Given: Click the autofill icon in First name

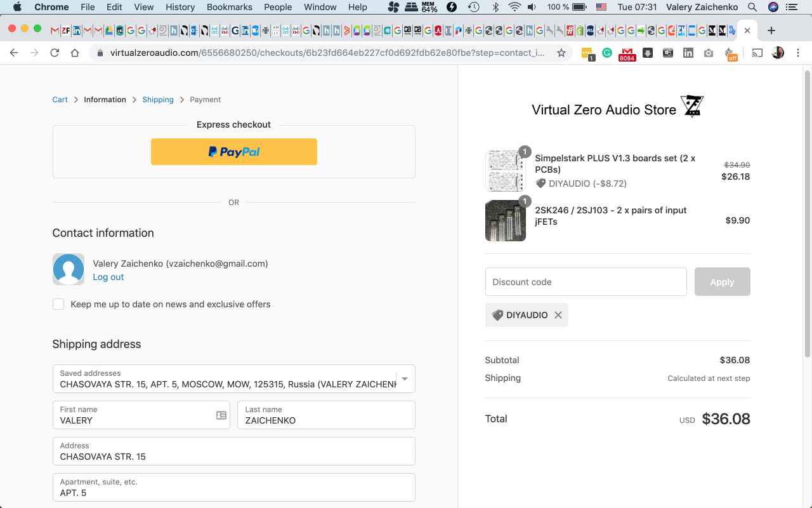Looking at the screenshot, I should 221,415.
